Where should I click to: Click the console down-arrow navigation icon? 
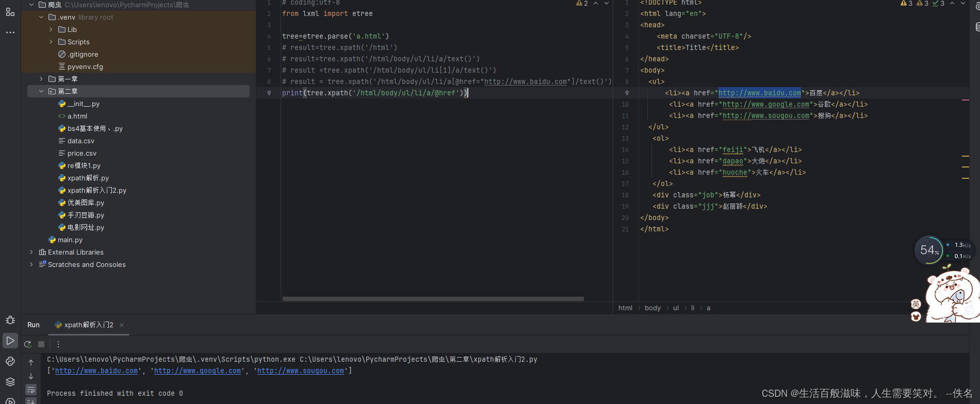click(x=31, y=376)
